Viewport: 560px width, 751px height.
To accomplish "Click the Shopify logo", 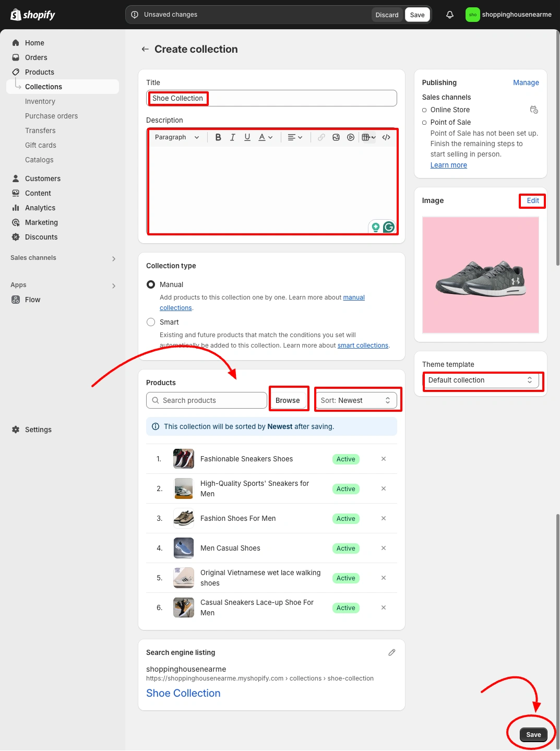I will pyautogui.click(x=33, y=15).
